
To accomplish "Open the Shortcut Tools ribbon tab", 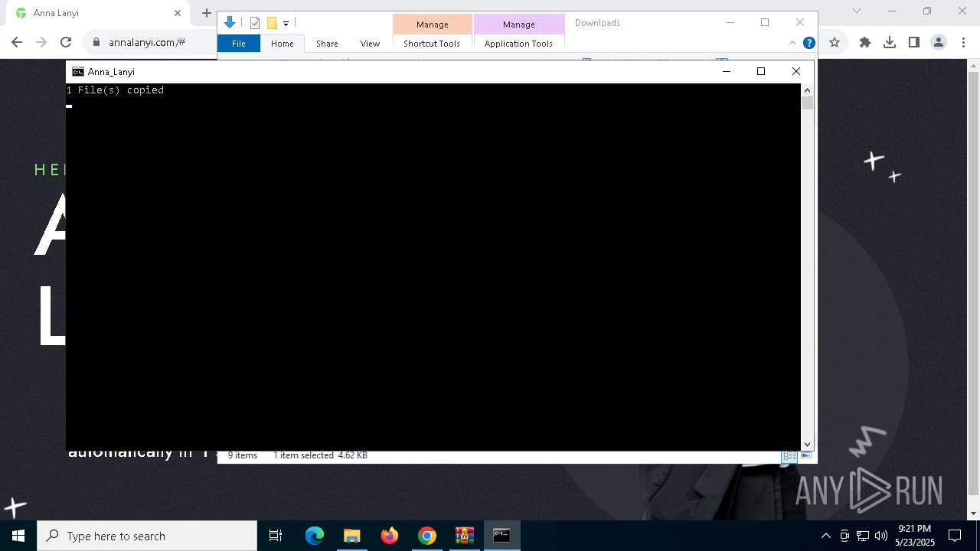I will tap(432, 44).
